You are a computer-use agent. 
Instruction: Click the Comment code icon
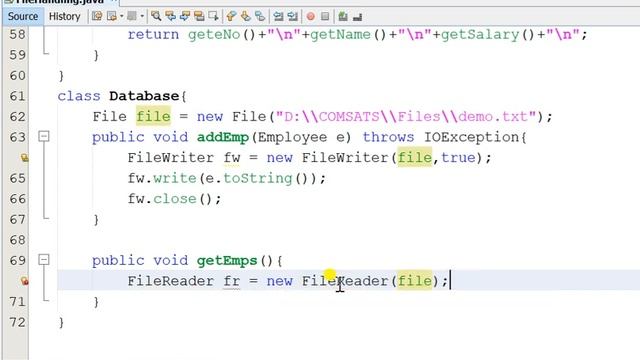(343, 16)
